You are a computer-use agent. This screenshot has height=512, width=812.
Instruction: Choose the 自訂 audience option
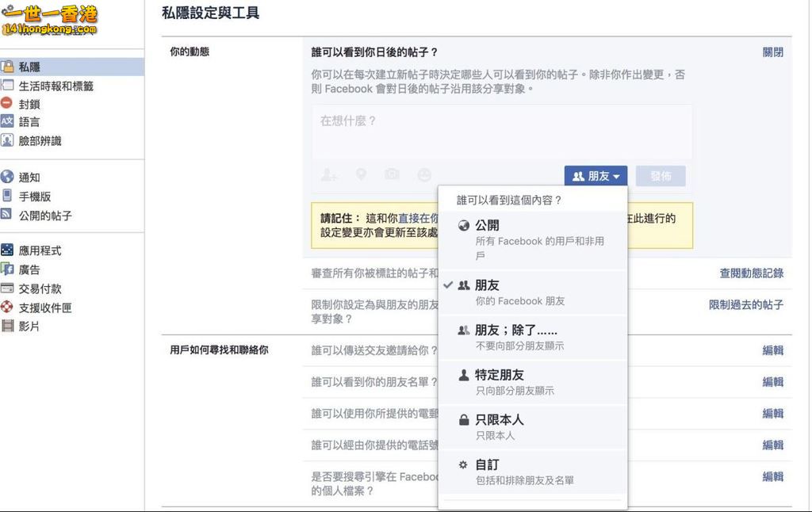533,472
